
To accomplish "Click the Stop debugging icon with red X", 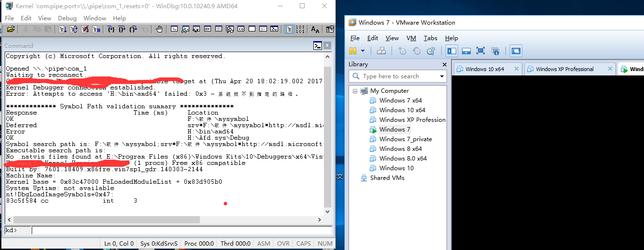I will coord(85,29).
